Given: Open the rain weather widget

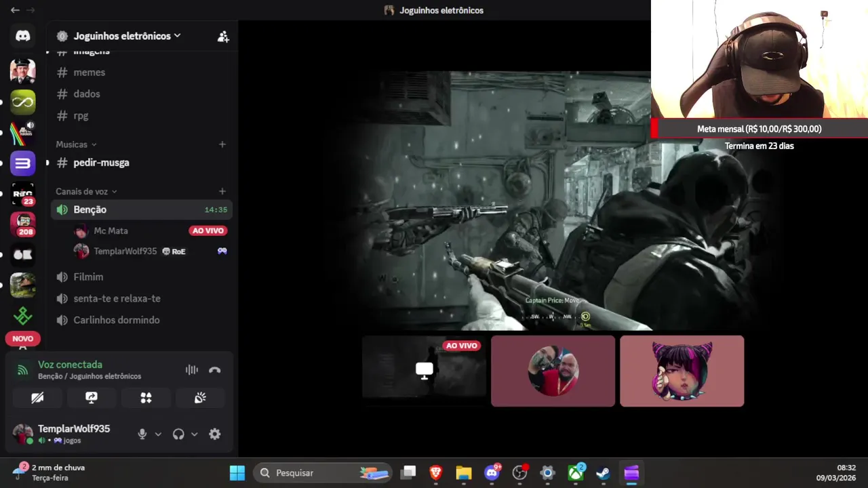Looking at the screenshot, I should [x=49, y=472].
